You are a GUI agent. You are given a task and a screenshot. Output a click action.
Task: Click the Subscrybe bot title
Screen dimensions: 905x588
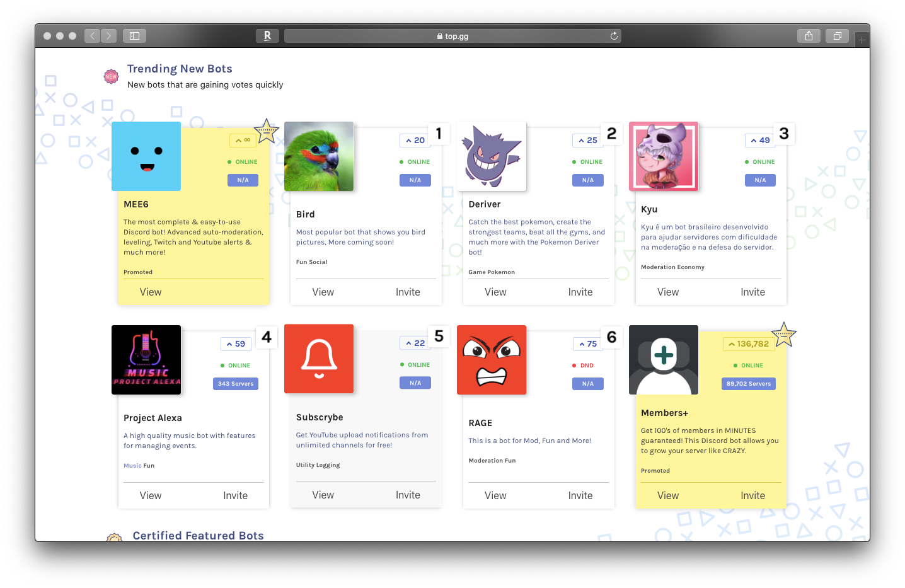(320, 417)
